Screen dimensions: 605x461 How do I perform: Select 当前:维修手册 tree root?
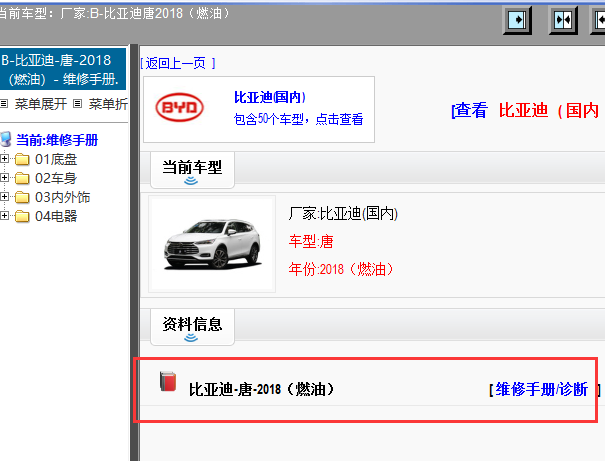[57, 140]
